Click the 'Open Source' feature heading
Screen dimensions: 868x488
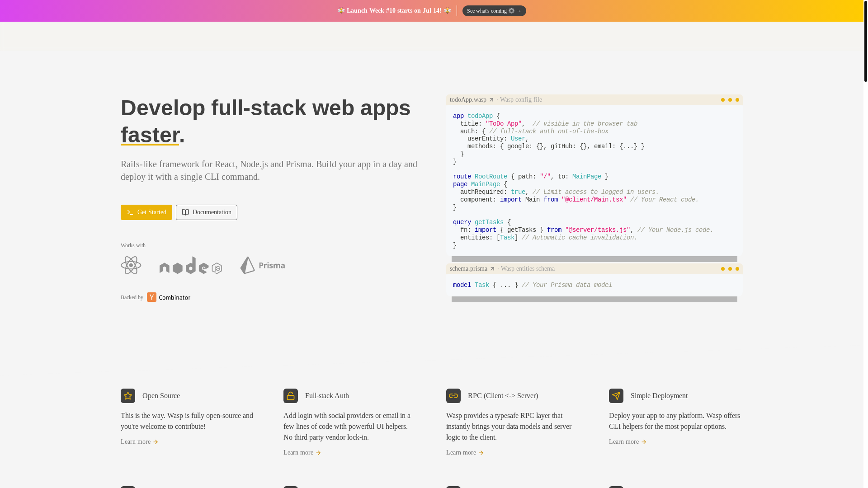[161, 396]
